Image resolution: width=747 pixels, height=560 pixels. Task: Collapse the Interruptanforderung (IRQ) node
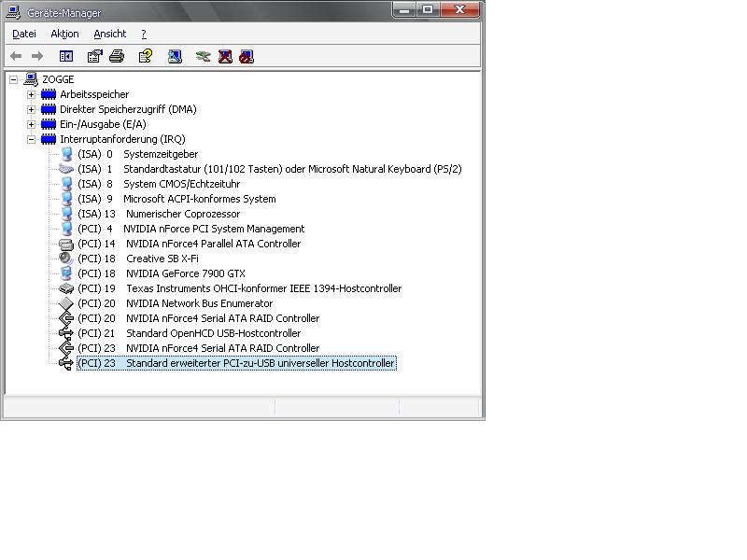pos(31,139)
